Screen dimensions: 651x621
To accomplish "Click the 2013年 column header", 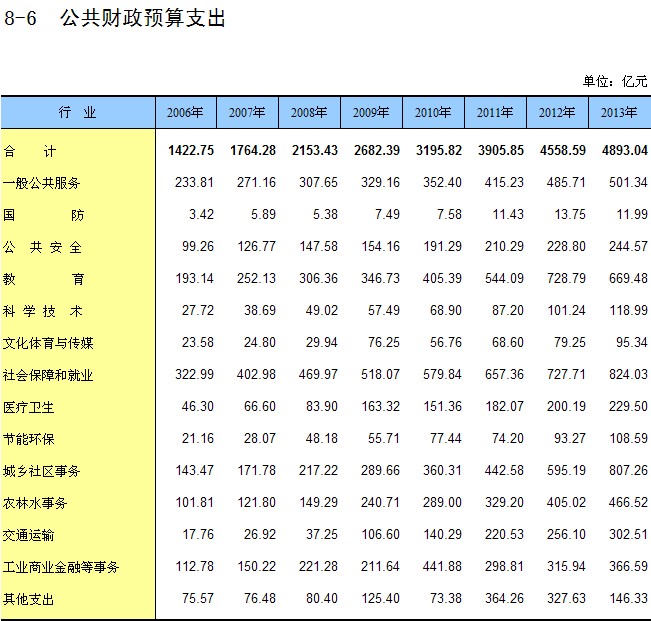I will coord(619,112).
